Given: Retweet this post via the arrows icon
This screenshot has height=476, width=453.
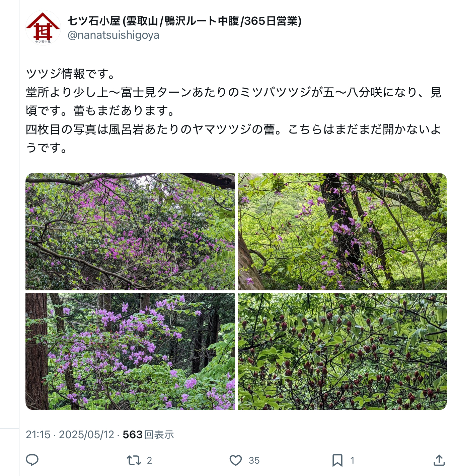Looking at the screenshot, I should [134, 460].
